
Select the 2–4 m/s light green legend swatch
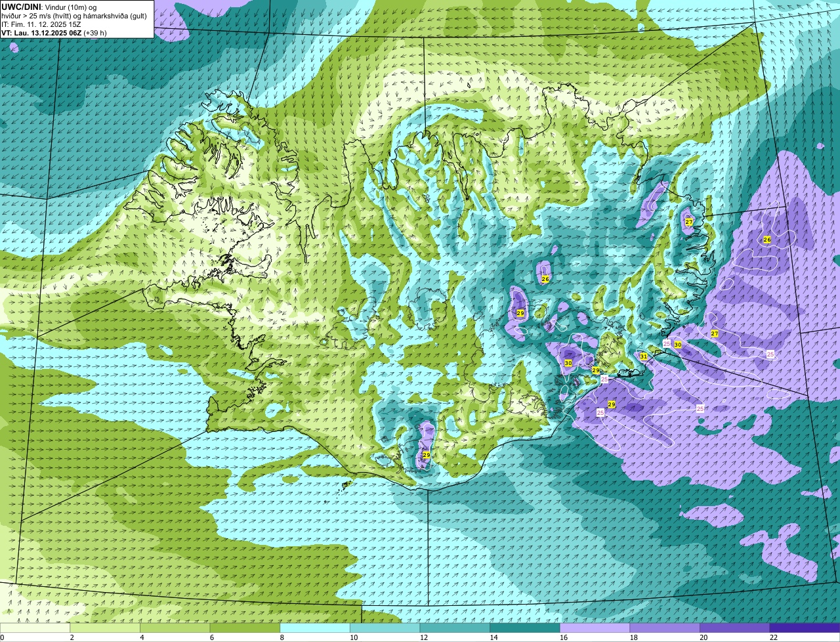(x=105, y=628)
